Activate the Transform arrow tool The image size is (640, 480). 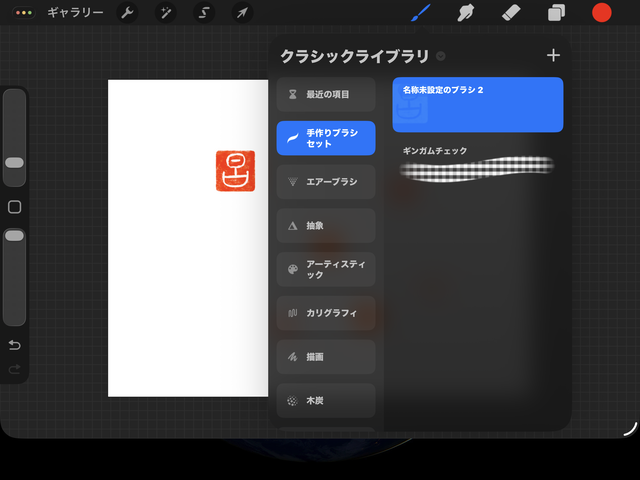coord(242,13)
